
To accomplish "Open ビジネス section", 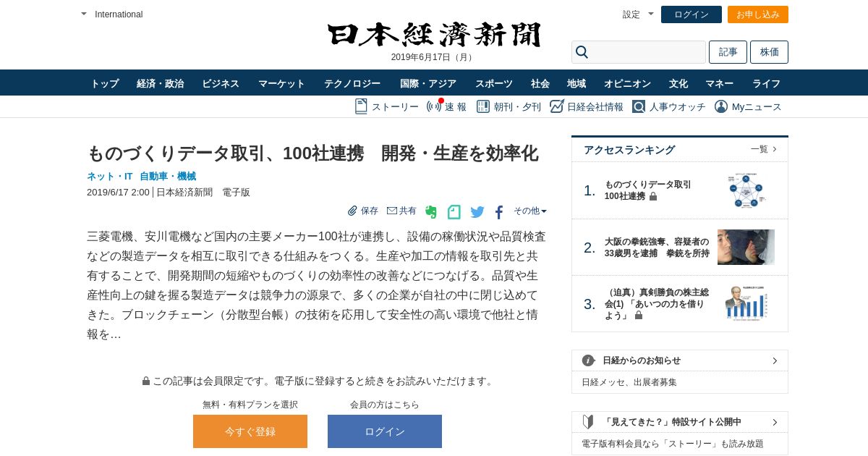I will [x=221, y=83].
